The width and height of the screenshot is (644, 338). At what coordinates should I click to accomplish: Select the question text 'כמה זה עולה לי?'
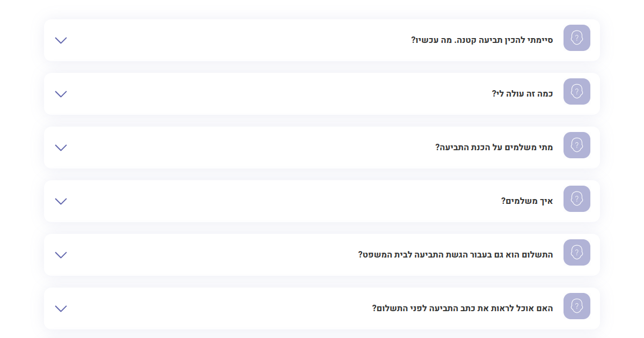(x=522, y=94)
